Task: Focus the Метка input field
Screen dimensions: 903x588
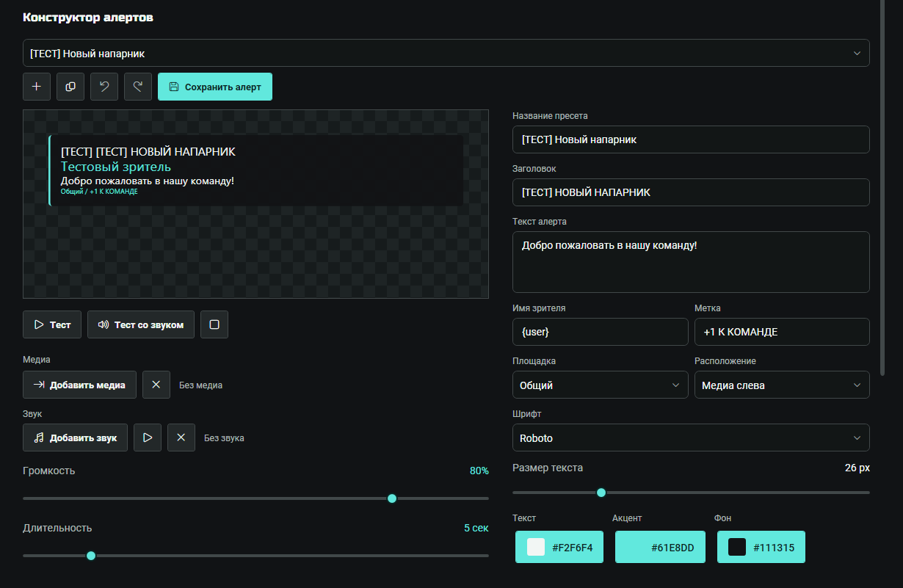Action: 782,332
